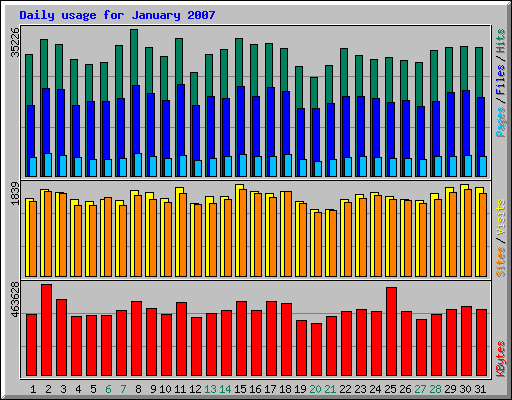512x400 pixels.
Task: Click the red KBytes bar for day 25
Action: coord(391,332)
